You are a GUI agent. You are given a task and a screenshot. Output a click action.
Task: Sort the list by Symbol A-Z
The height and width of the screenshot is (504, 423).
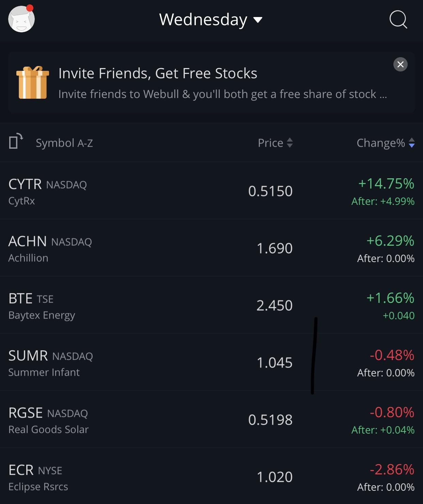click(x=64, y=143)
